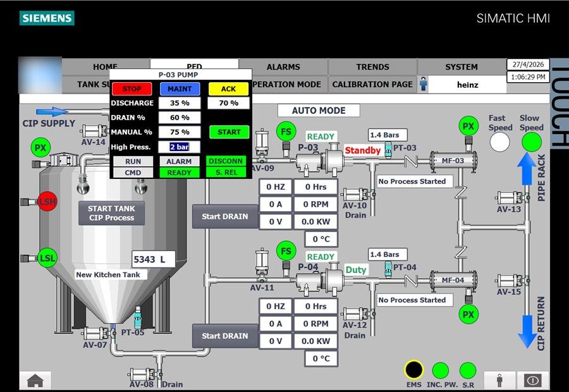The image size is (569, 392).
Task: Click the MF-03 filter graphic
Action: pyautogui.click(x=453, y=161)
